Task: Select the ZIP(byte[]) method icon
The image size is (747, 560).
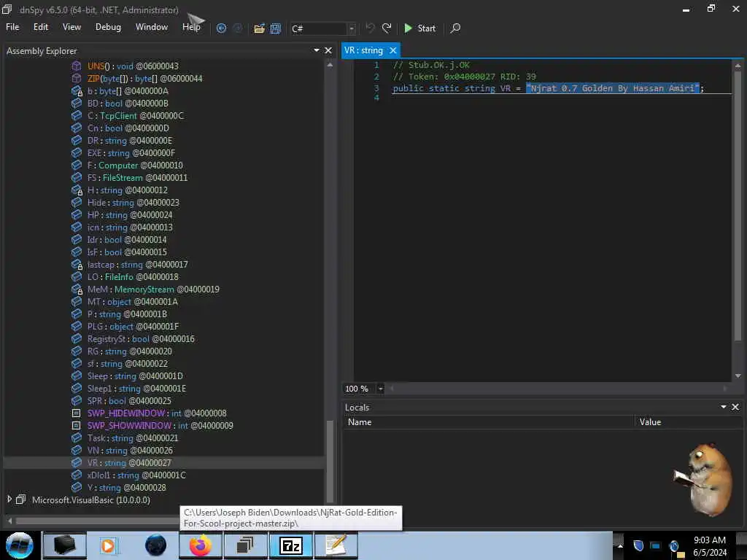Action: tap(76, 79)
